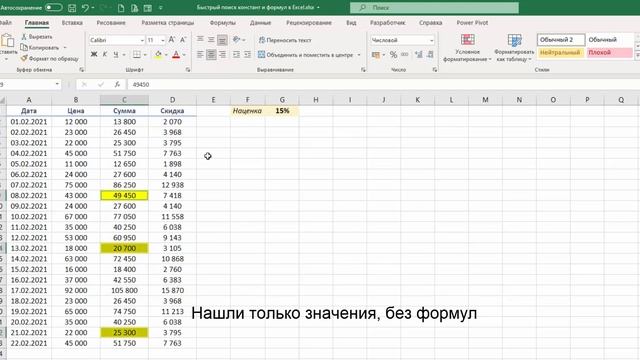Click the Borders icon

(x=137, y=54)
